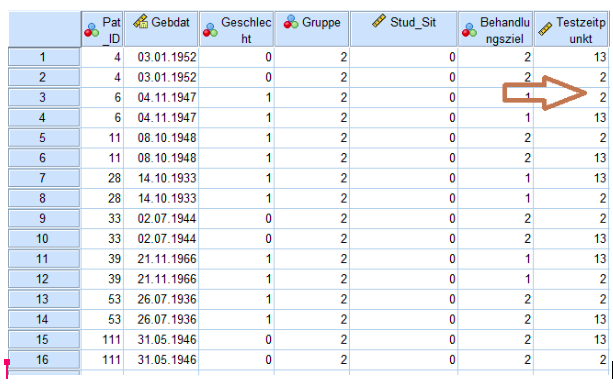613x385 pixels.
Task: Click Gruppe cell 2 in row 12
Action: (x=312, y=279)
